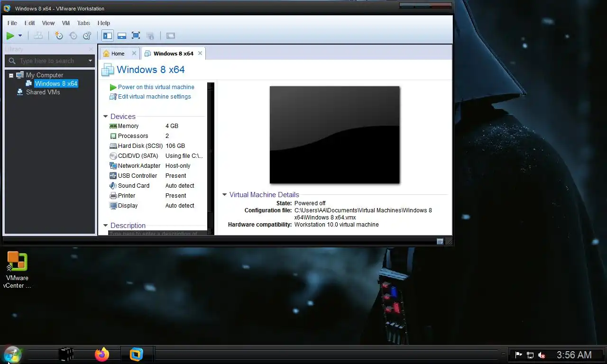
Task: Click the Processors device icon
Action: [x=113, y=136]
